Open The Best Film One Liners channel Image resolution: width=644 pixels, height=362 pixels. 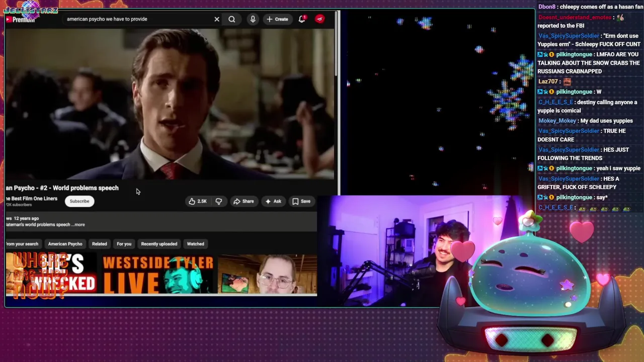tap(32, 199)
